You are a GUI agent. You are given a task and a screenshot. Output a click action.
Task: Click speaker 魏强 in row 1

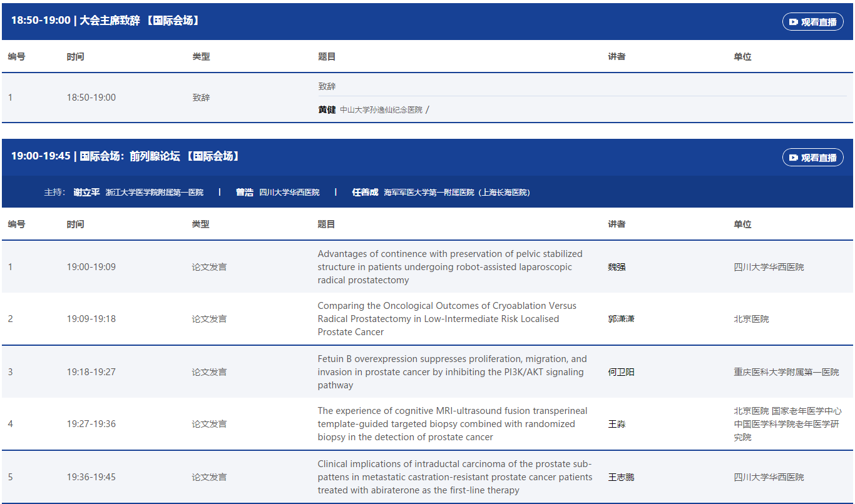coord(617,267)
